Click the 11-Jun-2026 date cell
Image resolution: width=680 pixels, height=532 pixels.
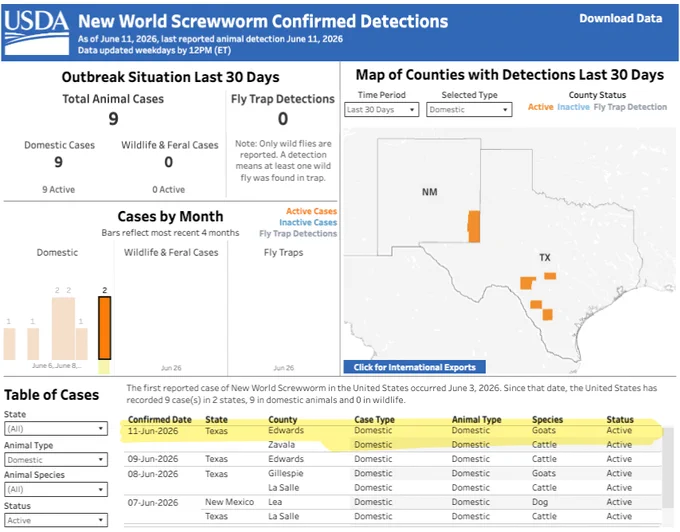pyautogui.click(x=153, y=431)
